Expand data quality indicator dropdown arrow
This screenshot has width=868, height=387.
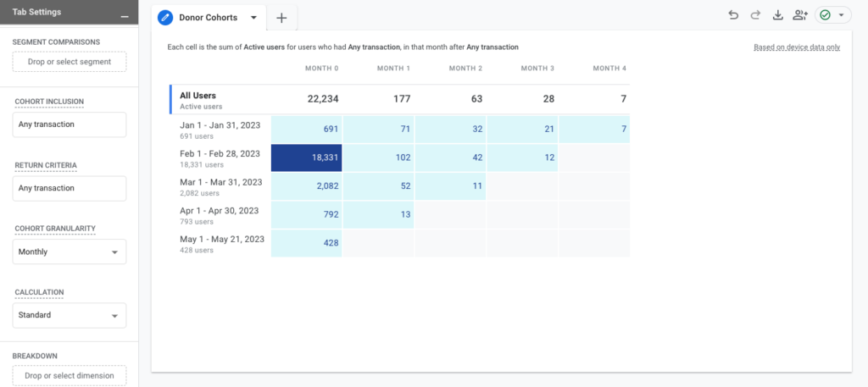click(x=841, y=15)
